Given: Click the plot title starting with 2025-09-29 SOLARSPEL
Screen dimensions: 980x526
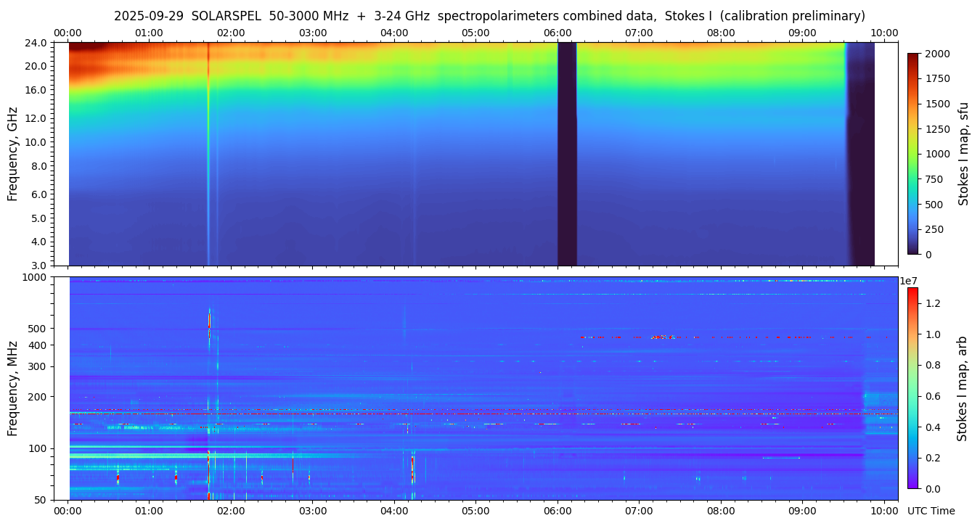Looking at the screenshot, I should click(x=489, y=16).
